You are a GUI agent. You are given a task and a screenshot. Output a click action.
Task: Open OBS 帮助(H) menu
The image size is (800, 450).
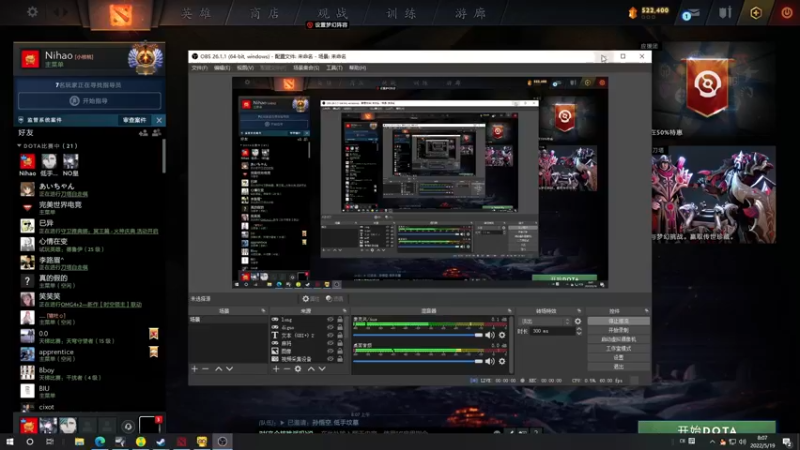[357, 68]
